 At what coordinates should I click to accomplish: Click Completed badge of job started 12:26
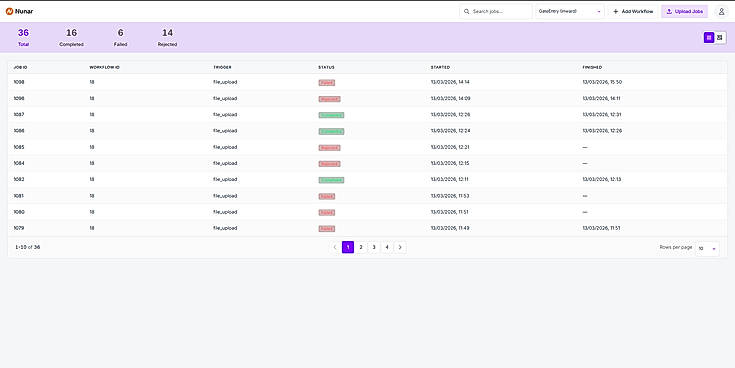pos(331,115)
